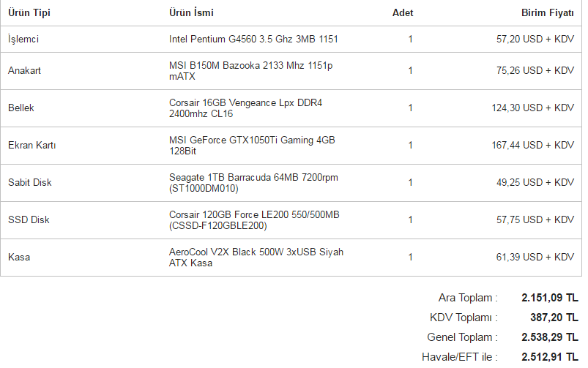Click the 124,30 USD + KDV price
Viewport: 588px width, 368px height.
[532, 108]
